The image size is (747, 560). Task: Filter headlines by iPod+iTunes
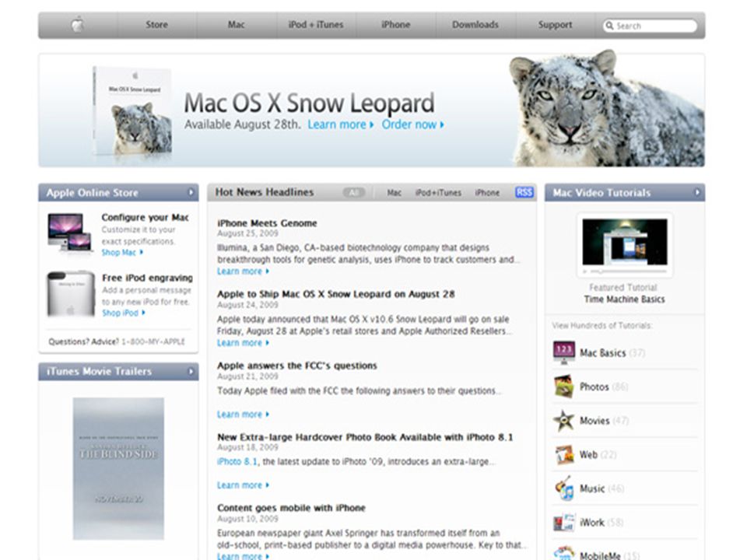coord(438,193)
